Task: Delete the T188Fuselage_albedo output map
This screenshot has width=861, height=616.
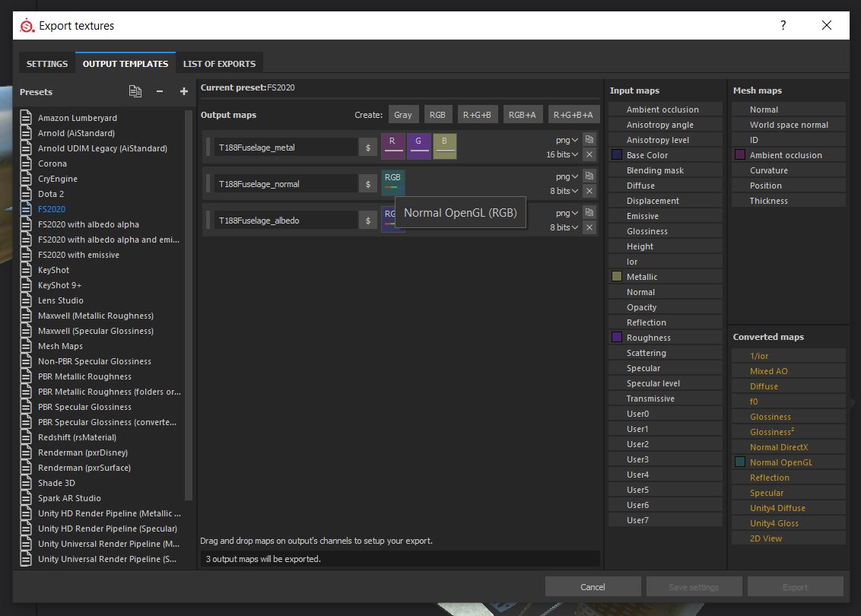Action: point(589,227)
